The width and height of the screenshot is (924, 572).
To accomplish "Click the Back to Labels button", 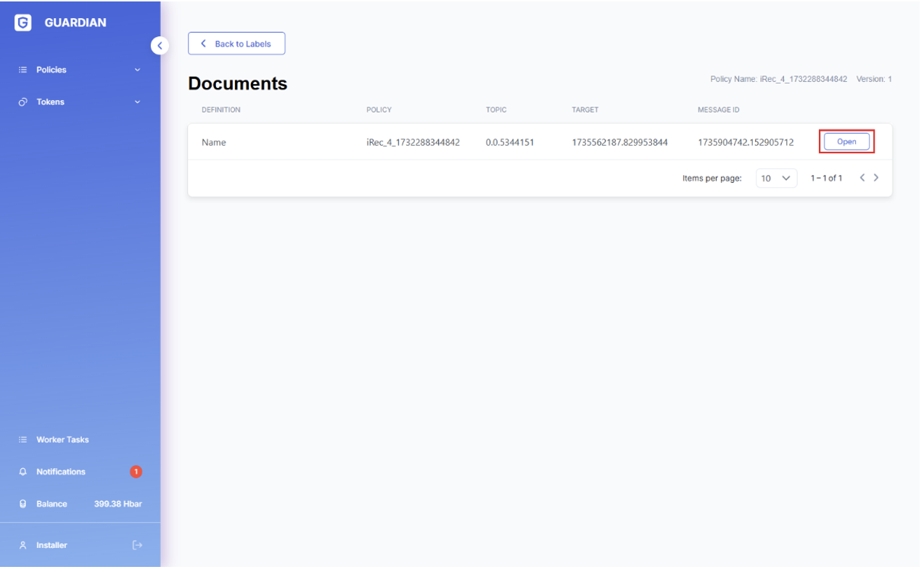I will 236,44.
